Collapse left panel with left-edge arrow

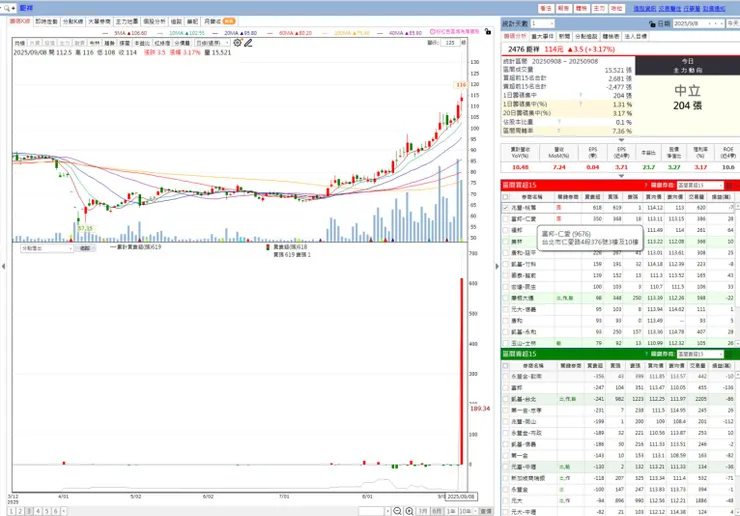[3, 266]
